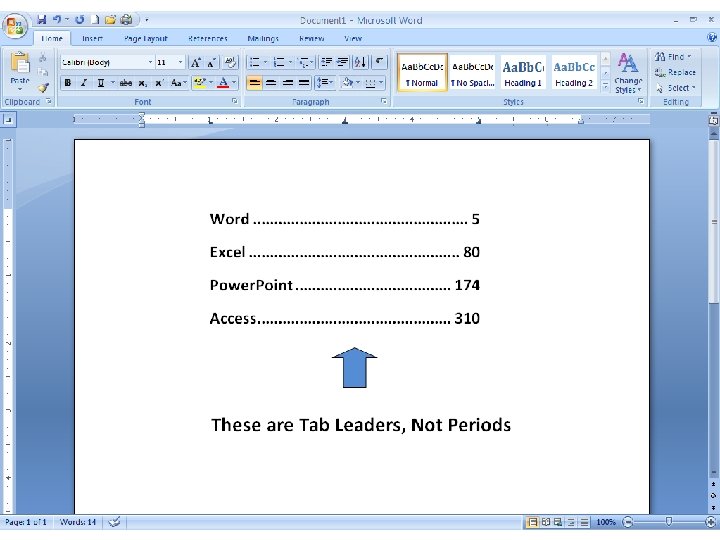720x540 pixels.
Task: Toggle bold formatting
Action: coord(68,83)
